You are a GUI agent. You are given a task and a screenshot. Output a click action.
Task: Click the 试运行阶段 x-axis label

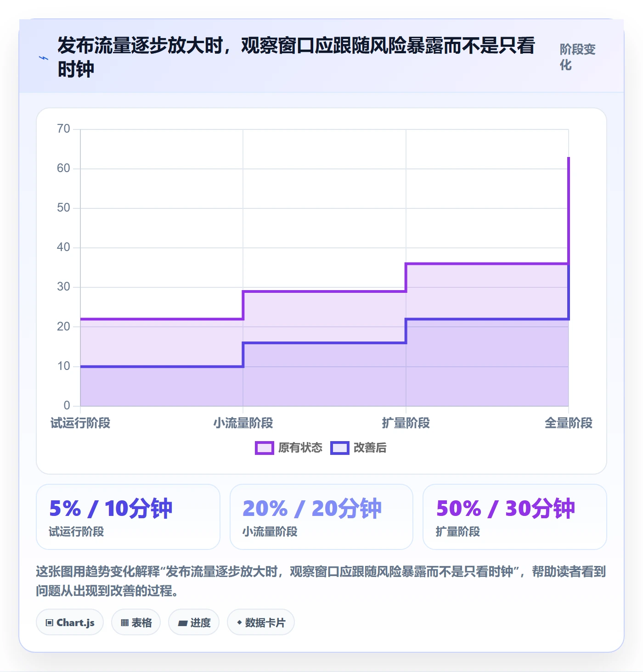(80, 423)
